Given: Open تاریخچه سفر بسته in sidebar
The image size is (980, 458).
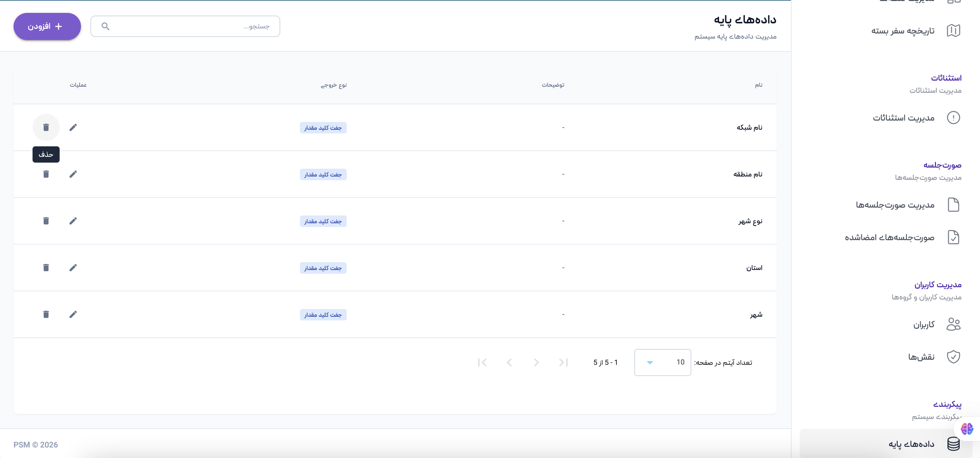Looking at the screenshot, I should [903, 31].
